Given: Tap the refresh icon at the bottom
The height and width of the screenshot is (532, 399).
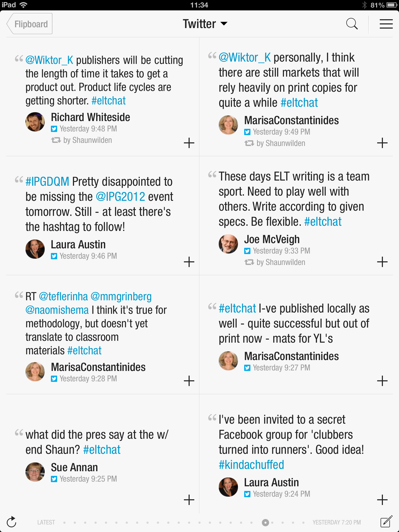Looking at the screenshot, I should (x=11, y=522).
